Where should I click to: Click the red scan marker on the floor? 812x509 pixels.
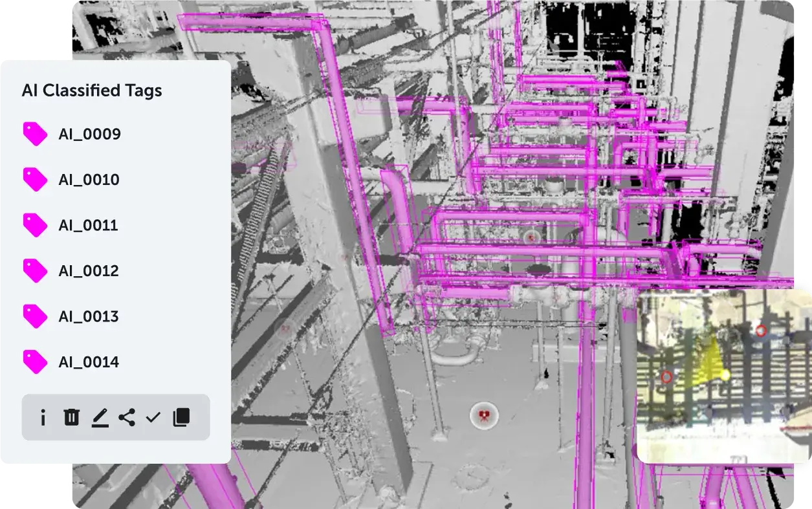(483, 415)
